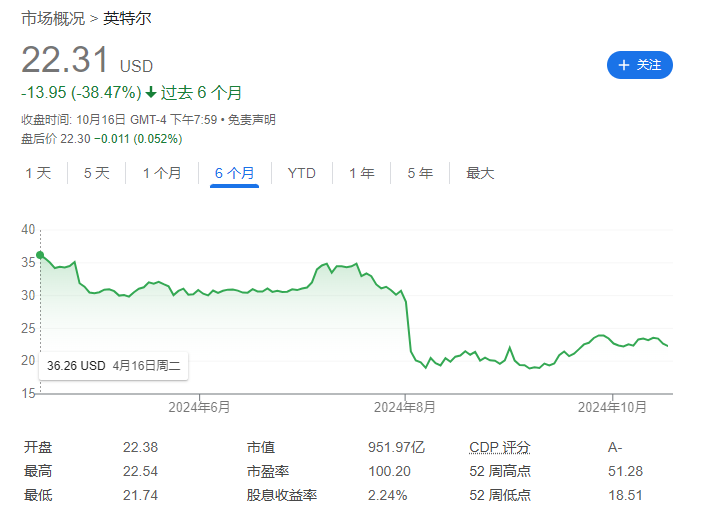Screen dimensions: 711x510
Task: Click the 最高 value 22.54
Action: coord(141,471)
